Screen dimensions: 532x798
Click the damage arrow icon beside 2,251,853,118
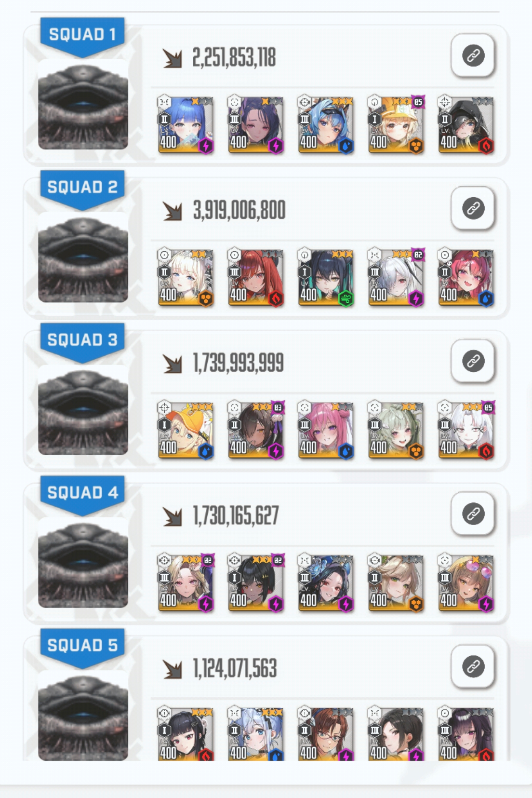pyautogui.click(x=172, y=58)
